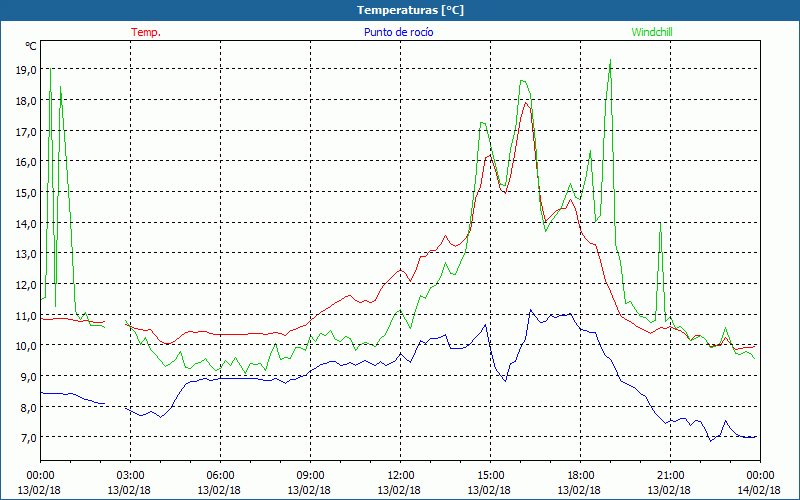Image resolution: width=800 pixels, height=500 pixels.
Task: Click the 18,0 y-axis value
Action: tap(26, 101)
